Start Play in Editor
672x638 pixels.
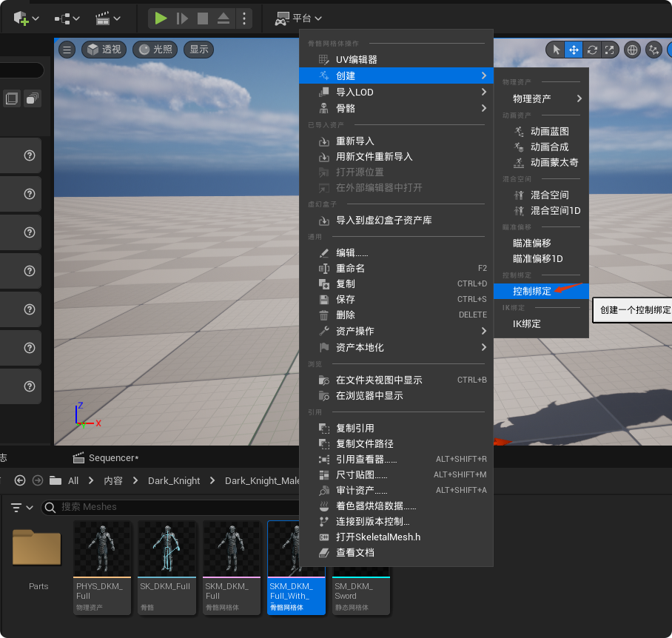pos(161,19)
